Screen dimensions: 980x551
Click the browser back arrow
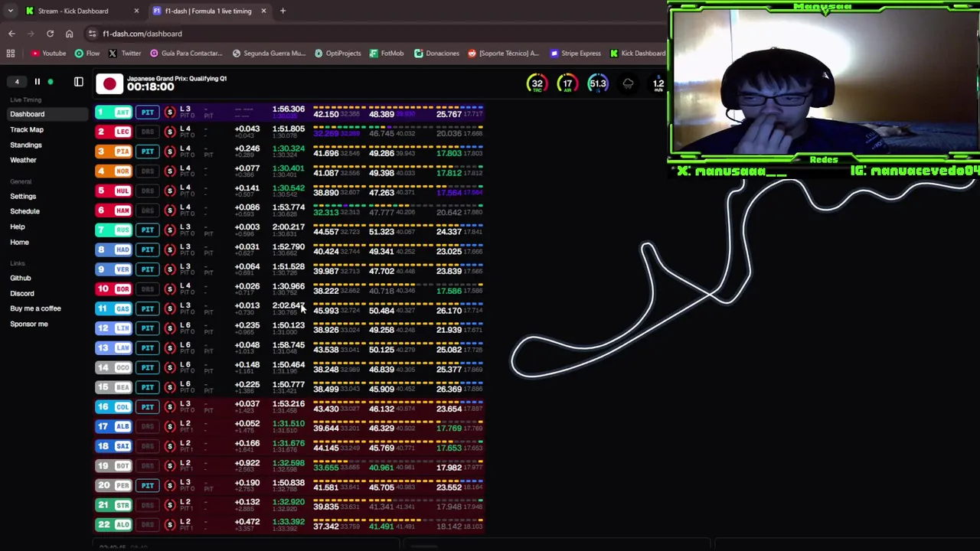[11, 34]
